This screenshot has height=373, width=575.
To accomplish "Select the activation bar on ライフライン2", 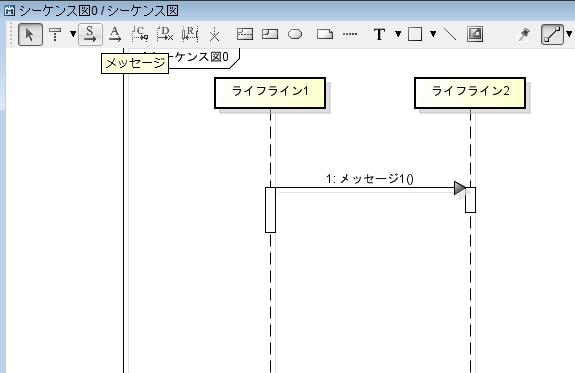I will [x=470, y=200].
